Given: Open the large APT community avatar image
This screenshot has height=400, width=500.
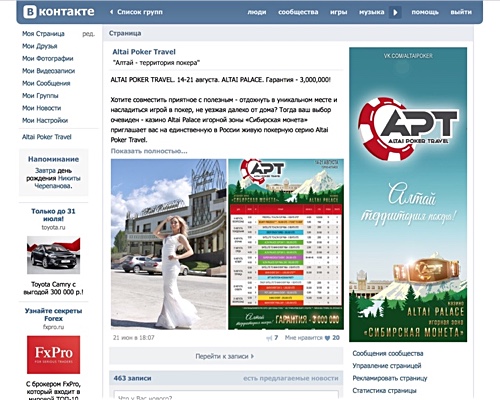Looking at the screenshot, I should pyautogui.click(x=408, y=194).
